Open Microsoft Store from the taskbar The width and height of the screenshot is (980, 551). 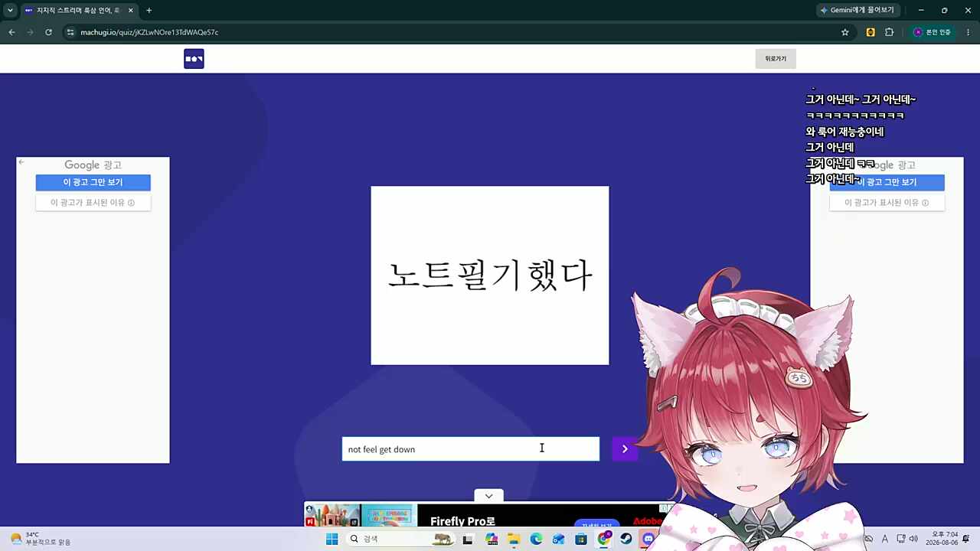click(x=581, y=539)
